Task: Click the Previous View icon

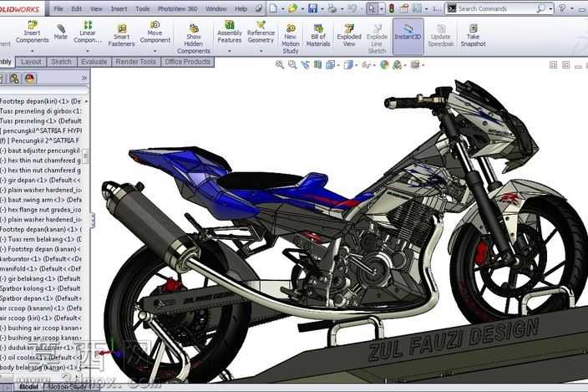Action: click(305, 65)
